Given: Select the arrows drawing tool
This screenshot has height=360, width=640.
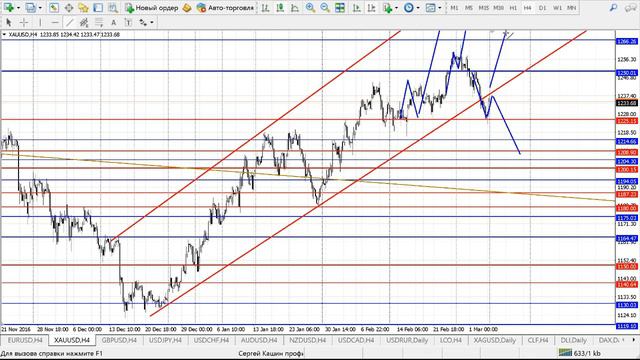Looking at the screenshot, I should point(143,22).
